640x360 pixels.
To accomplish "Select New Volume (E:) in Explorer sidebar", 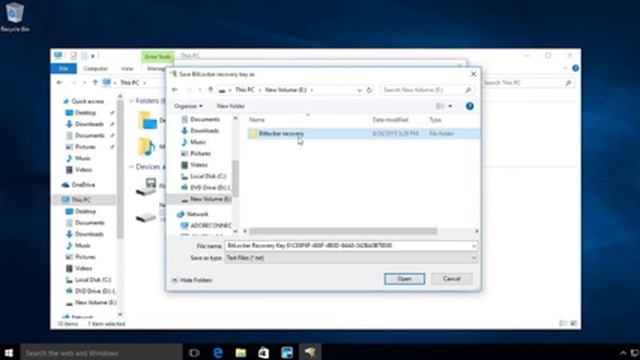I will [96, 302].
